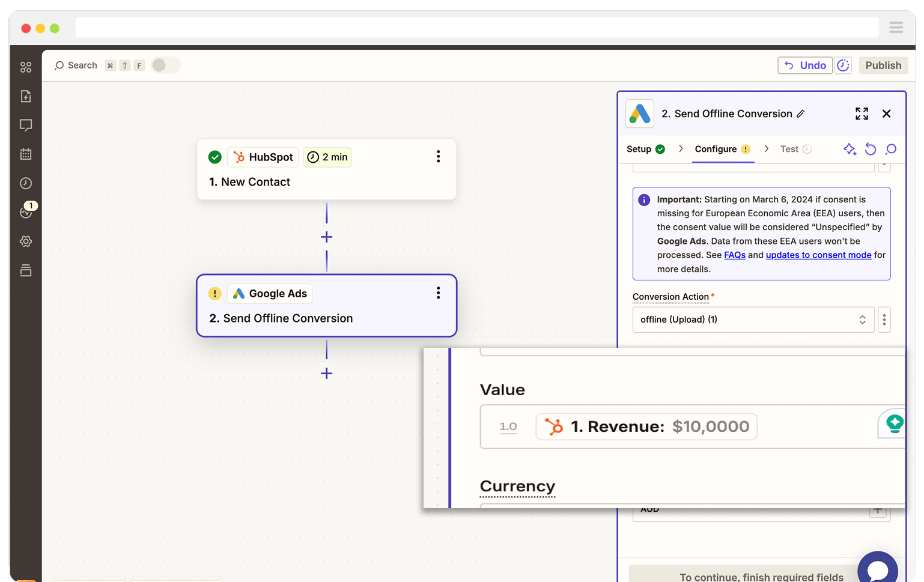
Task: Click Google Ads app badge on step 2
Action: (x=270, y=293)
